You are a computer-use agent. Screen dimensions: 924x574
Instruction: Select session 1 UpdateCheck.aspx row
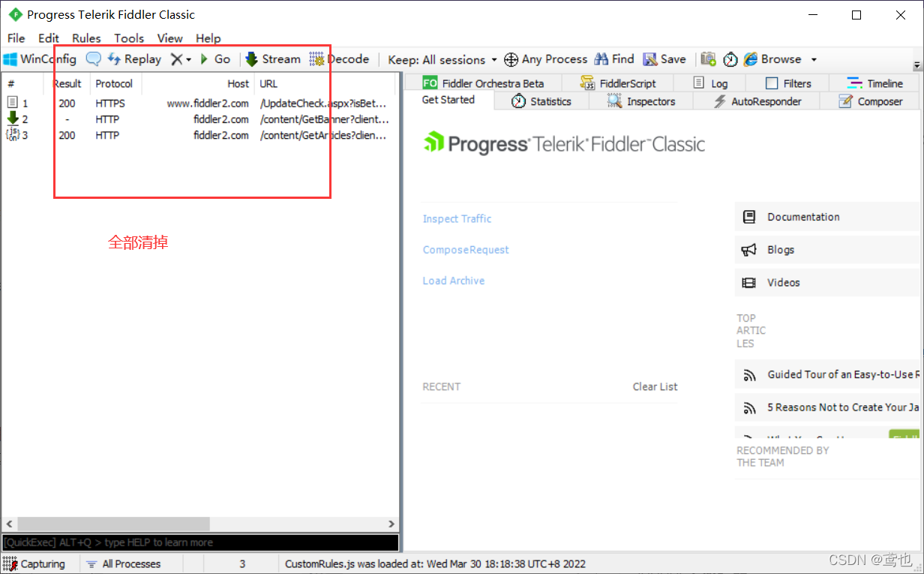coord(199,104)
